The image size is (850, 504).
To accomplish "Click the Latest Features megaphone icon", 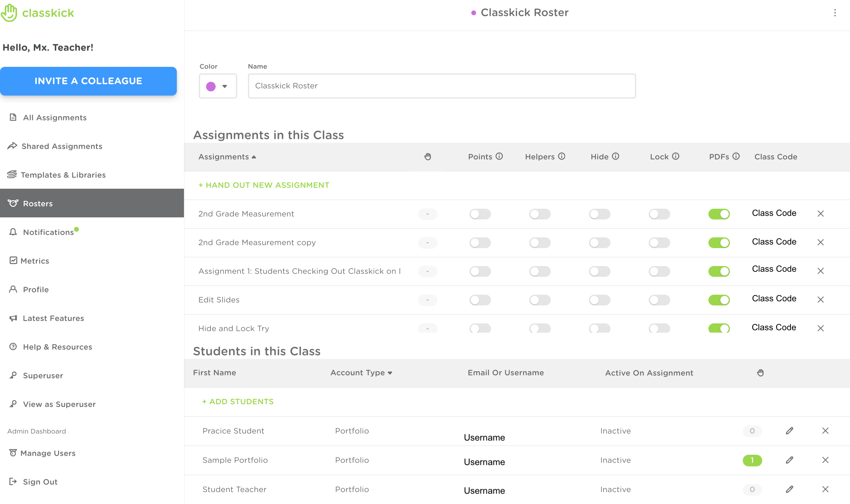I will (13, 318).
